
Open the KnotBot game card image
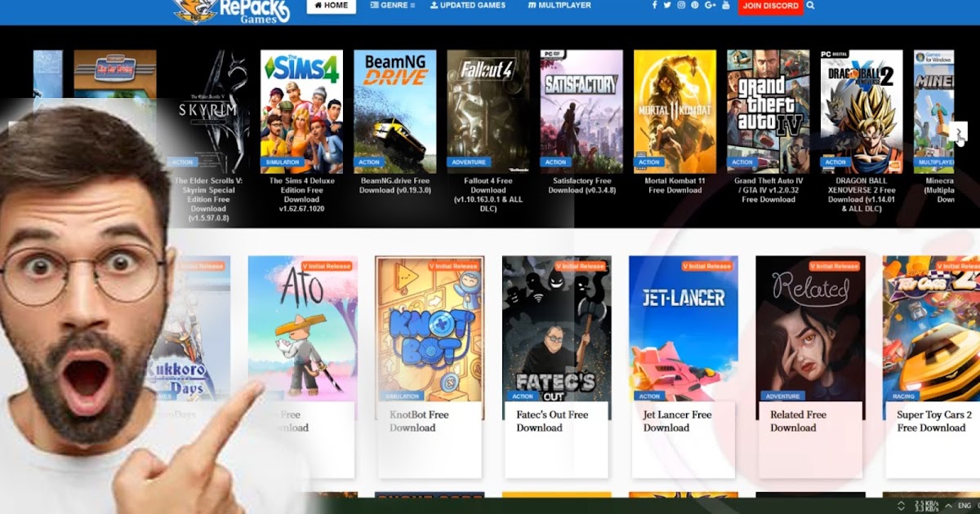[430, 329]
